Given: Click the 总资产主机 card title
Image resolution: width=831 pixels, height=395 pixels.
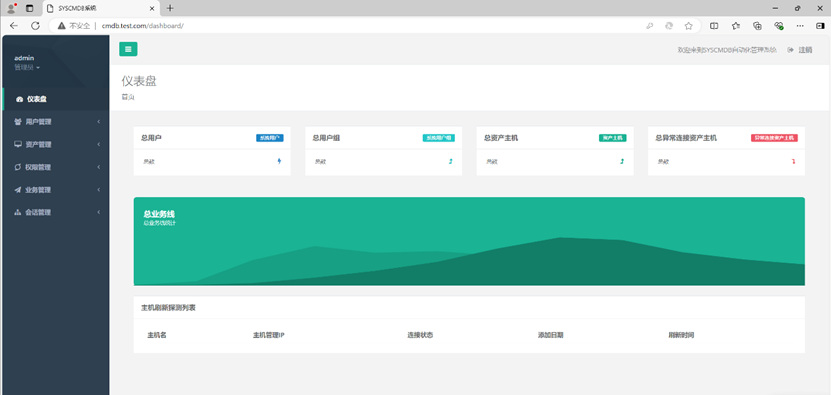Looking at the screenshot, I should click(501, 138).
